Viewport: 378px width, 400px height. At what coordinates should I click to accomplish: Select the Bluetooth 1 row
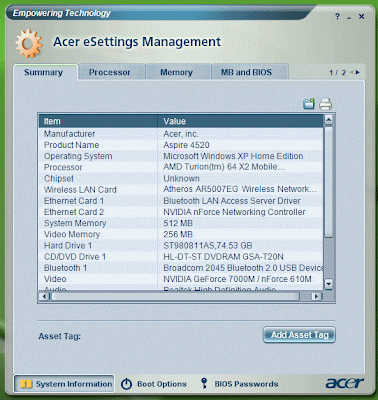pyautogui.click(x=181, y=268)
